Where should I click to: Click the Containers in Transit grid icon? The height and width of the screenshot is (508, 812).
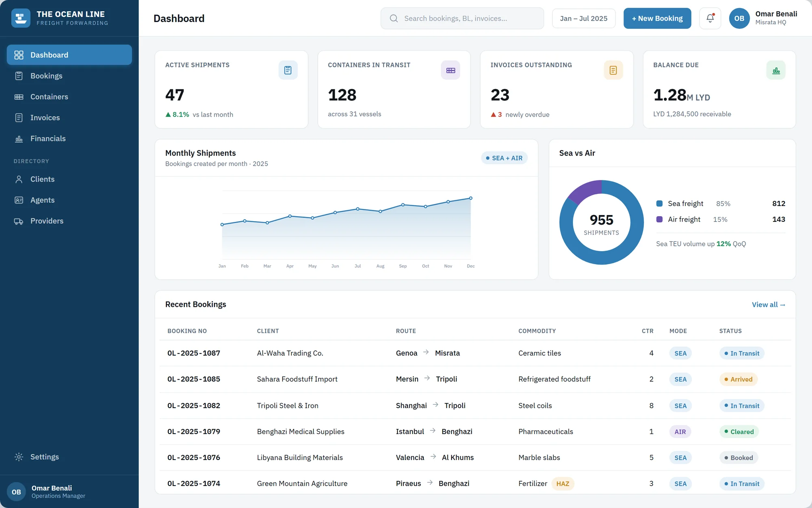point(451,70)
